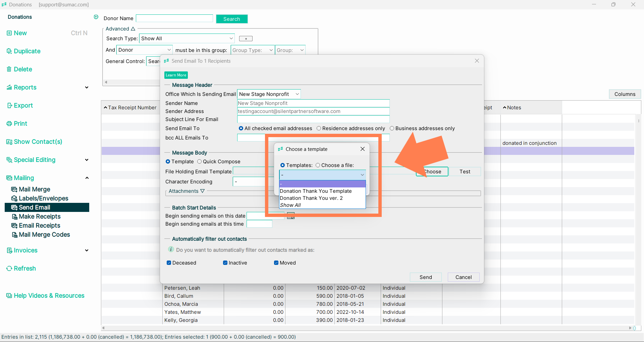
Task: Uncheck the Inactive filter checkbox
Action: tap(225, 263)
